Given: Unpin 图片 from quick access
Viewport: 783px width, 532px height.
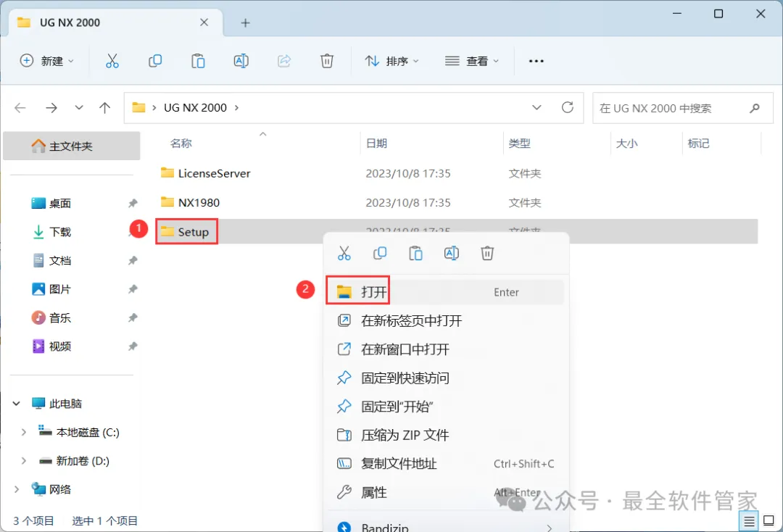Looking at the screenshot, I should (133, 289).
